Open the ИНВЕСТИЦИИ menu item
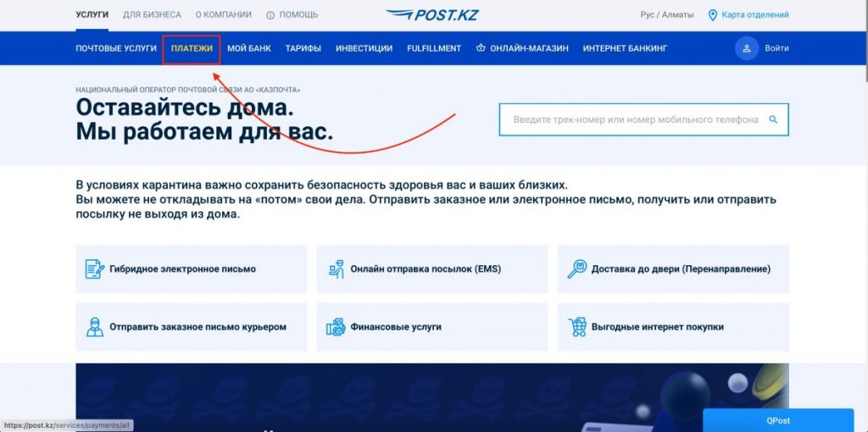 point(364,48)
